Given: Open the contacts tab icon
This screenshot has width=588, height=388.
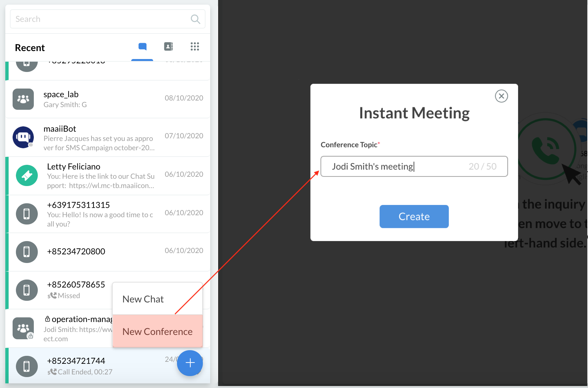Looking at the screenshot, I should (168, 46).
